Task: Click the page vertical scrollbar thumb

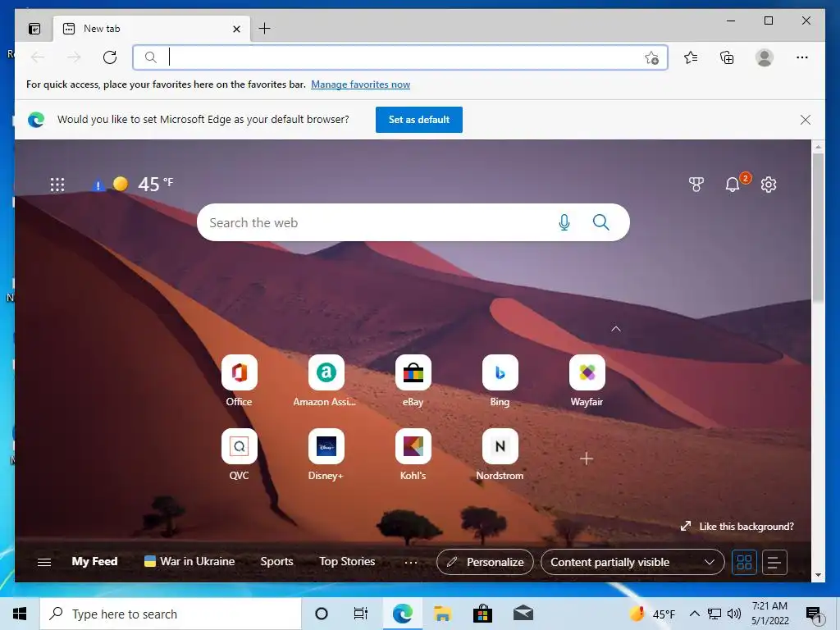Action: (x=818, y=228)
